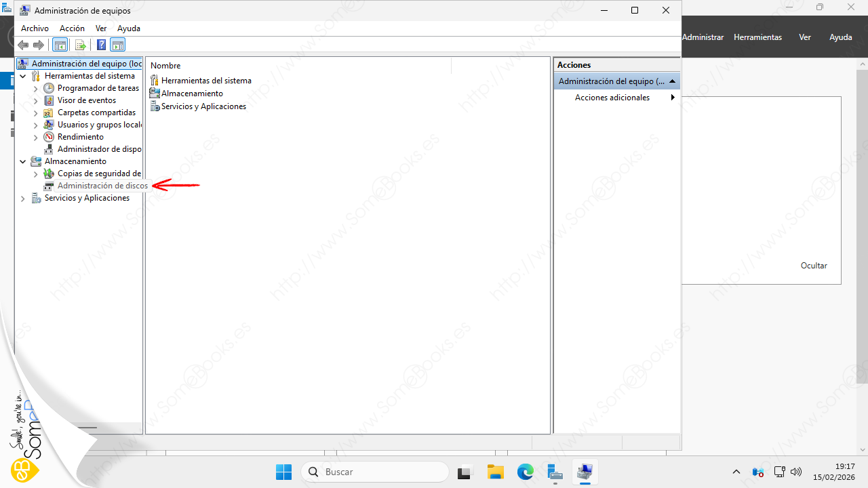Open the Acción menu

tap(72, 28)
